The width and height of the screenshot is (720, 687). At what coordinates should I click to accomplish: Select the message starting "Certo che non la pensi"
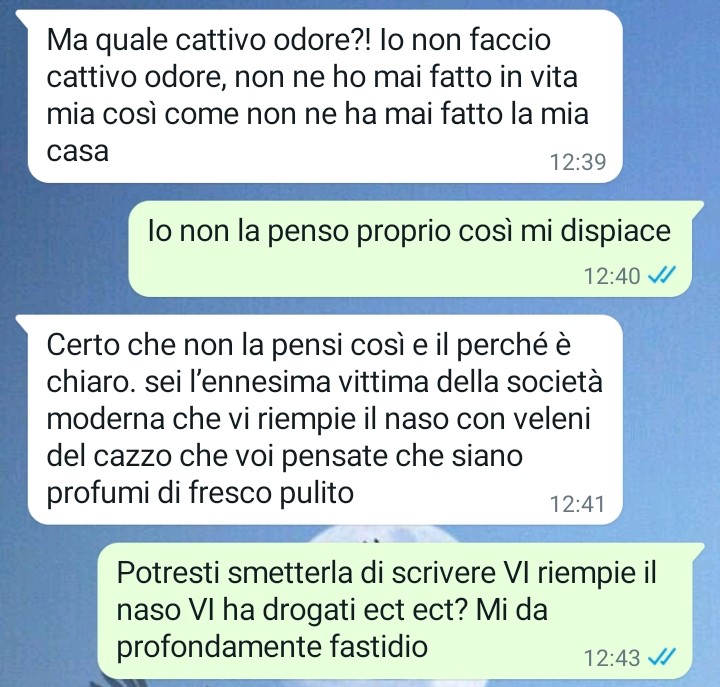tap(325, 419)
